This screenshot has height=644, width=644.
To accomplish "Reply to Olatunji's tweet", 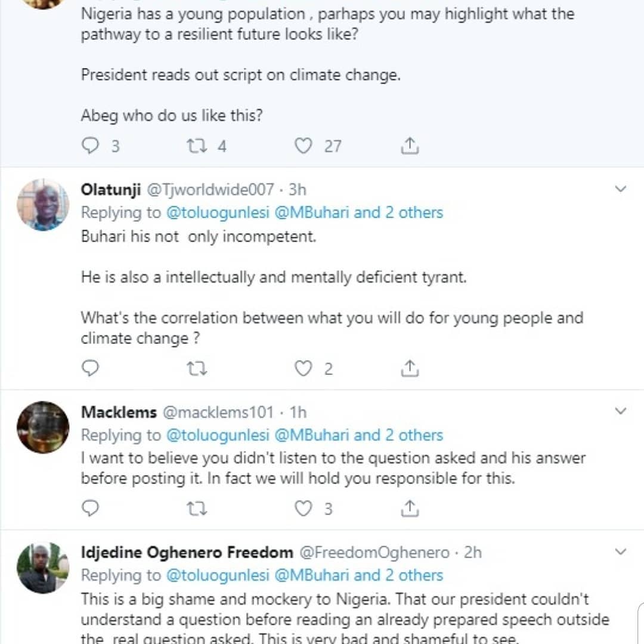I will coord(90,369).
